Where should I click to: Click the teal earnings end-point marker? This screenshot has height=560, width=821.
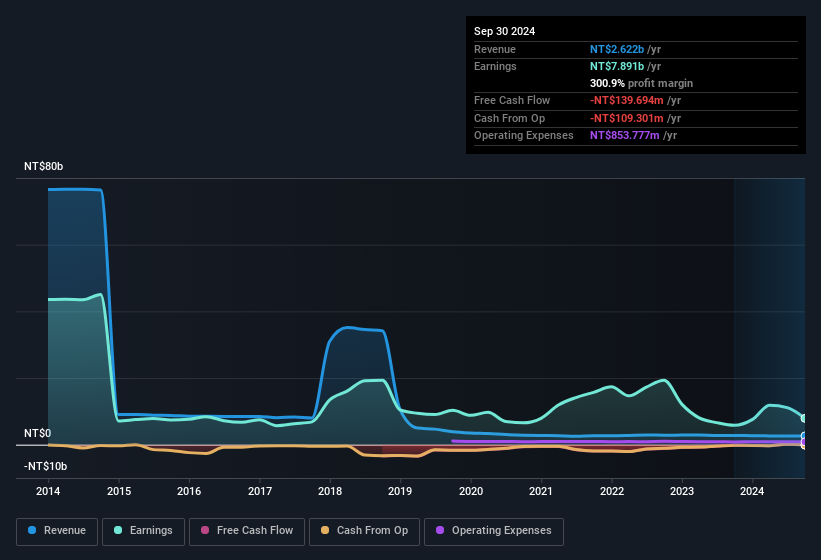tap(803, 418)
